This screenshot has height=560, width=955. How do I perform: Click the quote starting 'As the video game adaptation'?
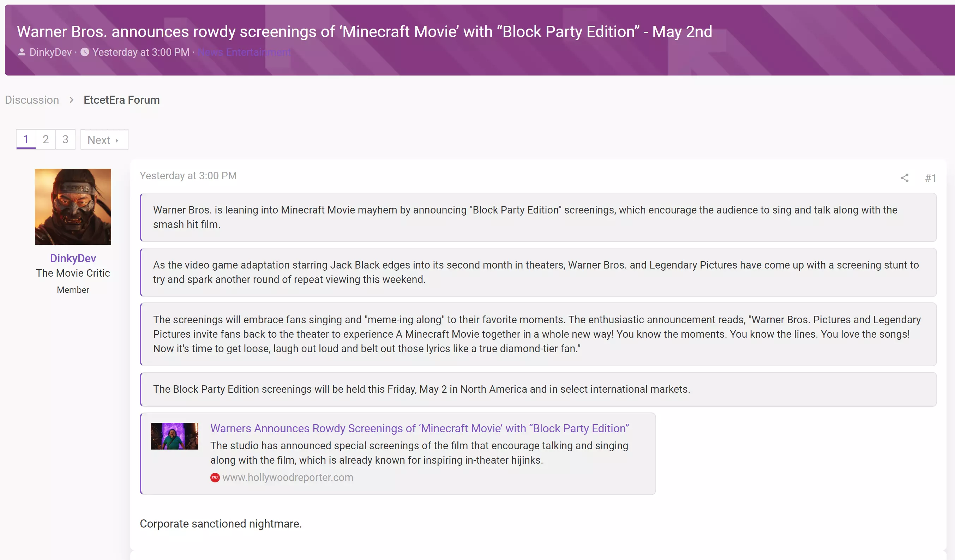click(538, 272)
